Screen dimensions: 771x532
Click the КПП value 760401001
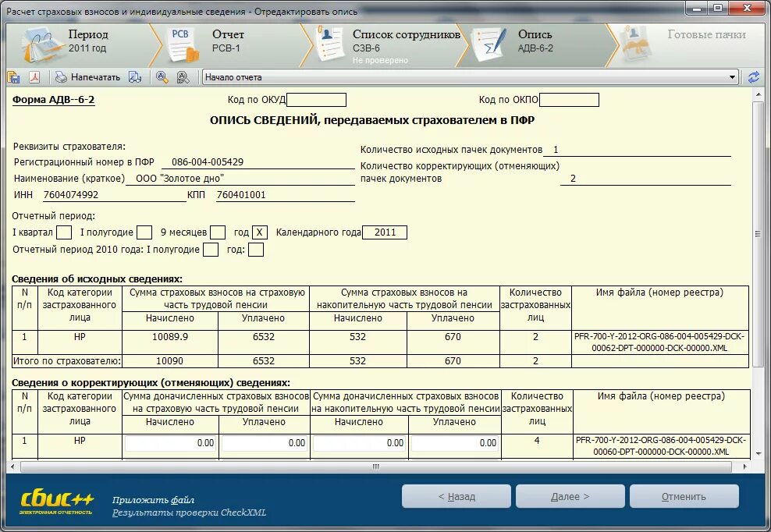pyautogui.click(x=241, y=195)
